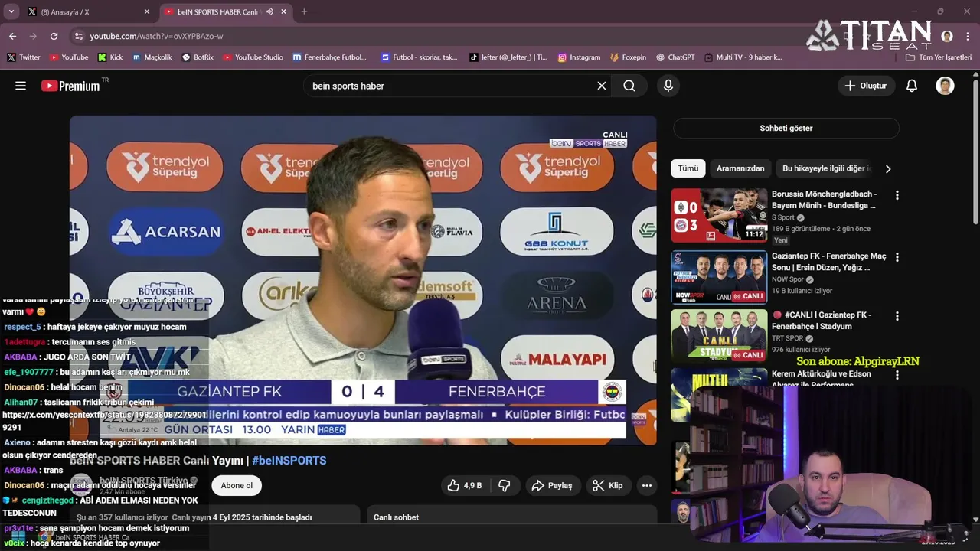
Task: Show more filter chips with arrow
Action: coord(887,168)
